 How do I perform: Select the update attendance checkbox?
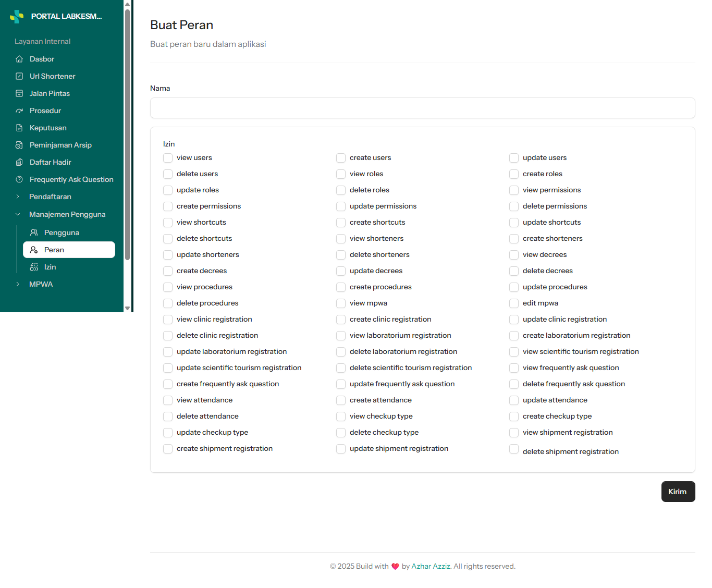[514, 400]
